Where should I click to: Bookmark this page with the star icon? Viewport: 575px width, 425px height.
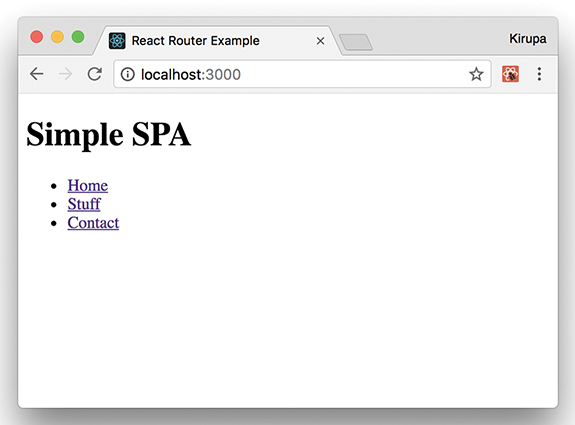point(476,74)
